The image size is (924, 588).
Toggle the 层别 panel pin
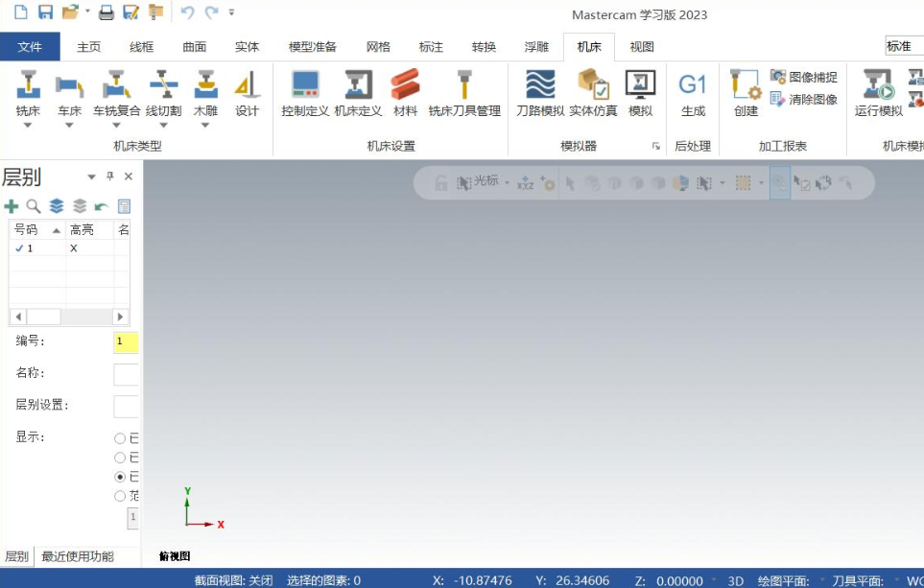110,176
